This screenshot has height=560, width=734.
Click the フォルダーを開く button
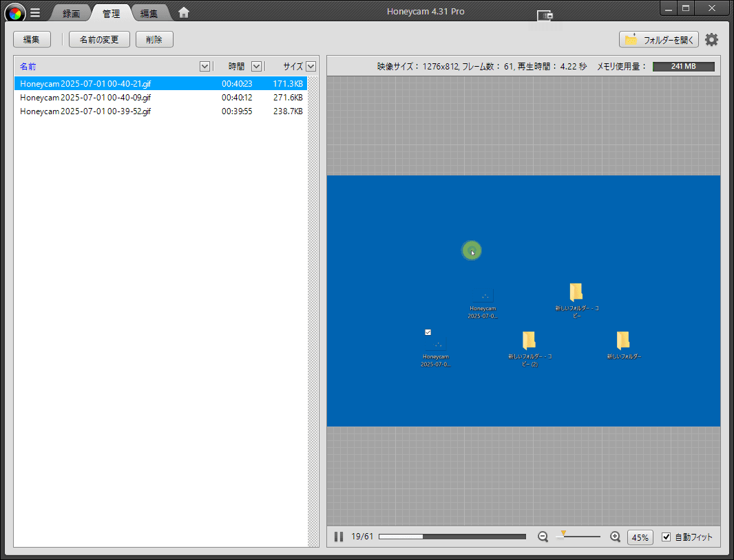pos(659,40)
